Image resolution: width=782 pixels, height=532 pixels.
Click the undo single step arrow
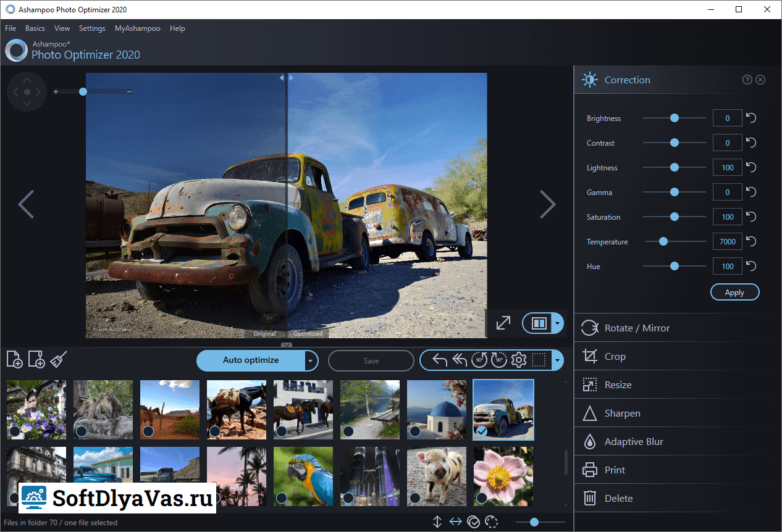[x=440, y=360]
